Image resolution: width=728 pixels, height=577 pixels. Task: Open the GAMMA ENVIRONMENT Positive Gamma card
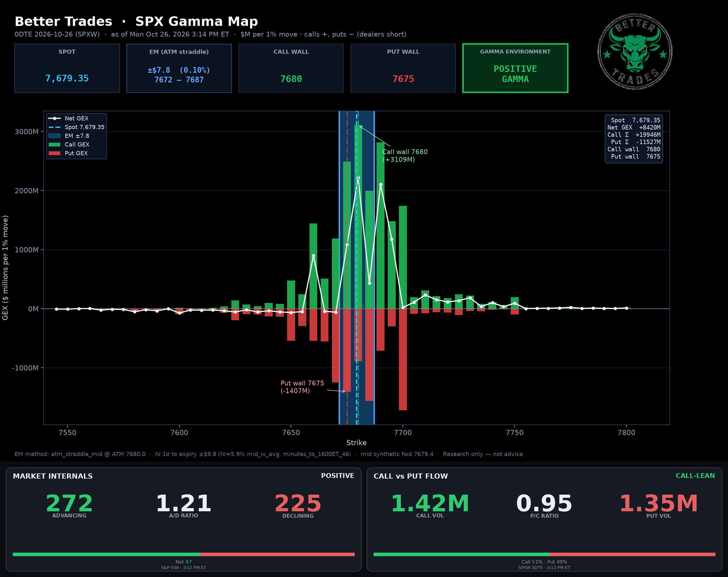point(515,68)
